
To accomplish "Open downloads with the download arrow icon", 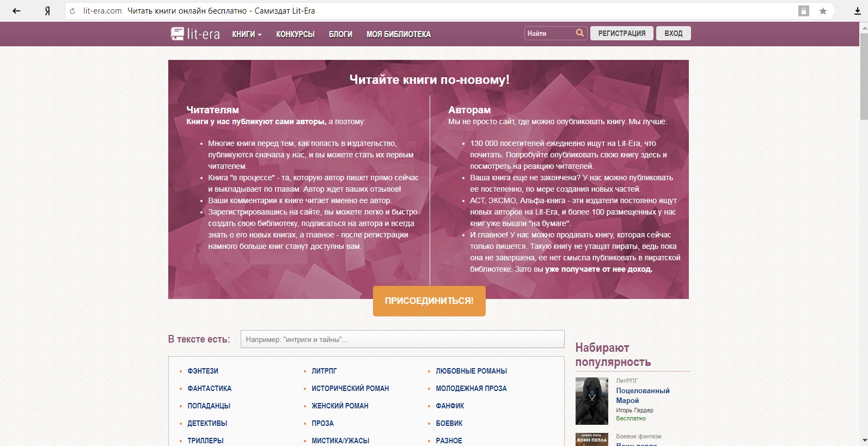I will [x=857, y=11].
